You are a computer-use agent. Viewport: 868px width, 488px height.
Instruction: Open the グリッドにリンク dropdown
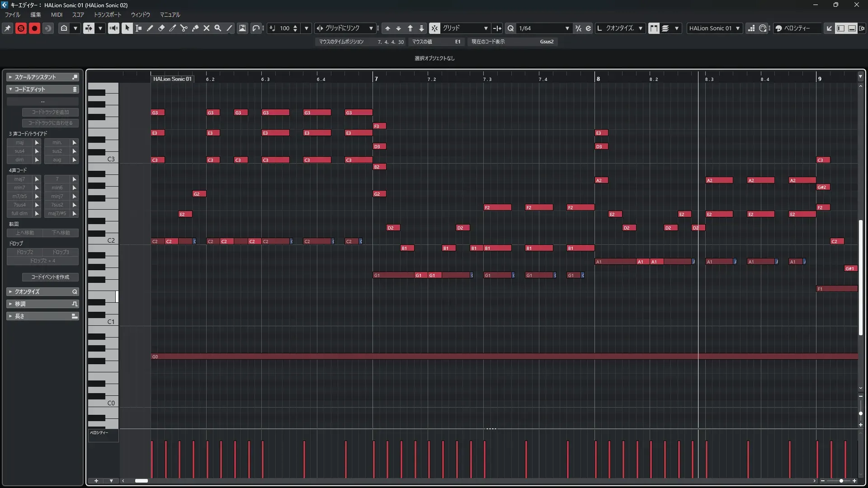371,28
